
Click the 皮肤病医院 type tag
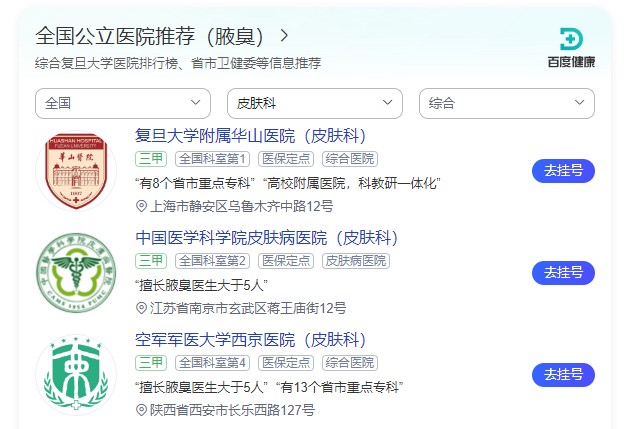(x=356, y=261)
